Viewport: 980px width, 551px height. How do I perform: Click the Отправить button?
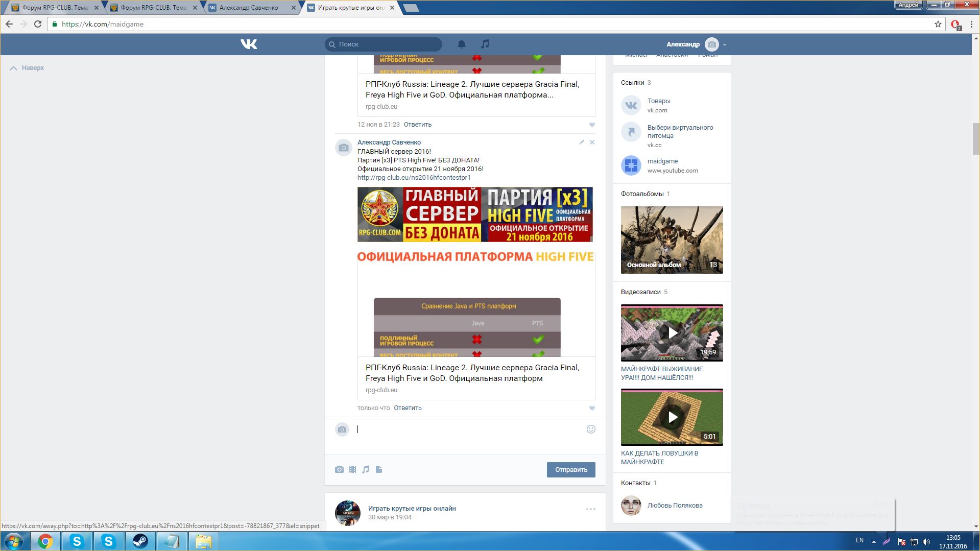coord(571,470)
